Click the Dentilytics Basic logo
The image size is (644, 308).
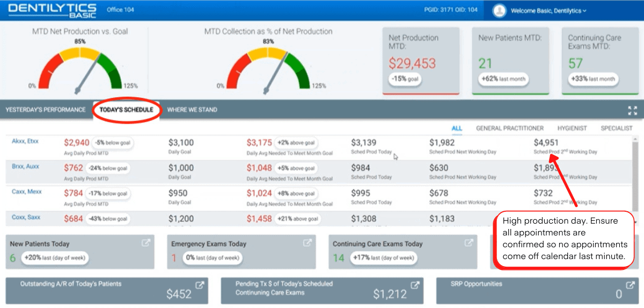click(x=53, y=10)
